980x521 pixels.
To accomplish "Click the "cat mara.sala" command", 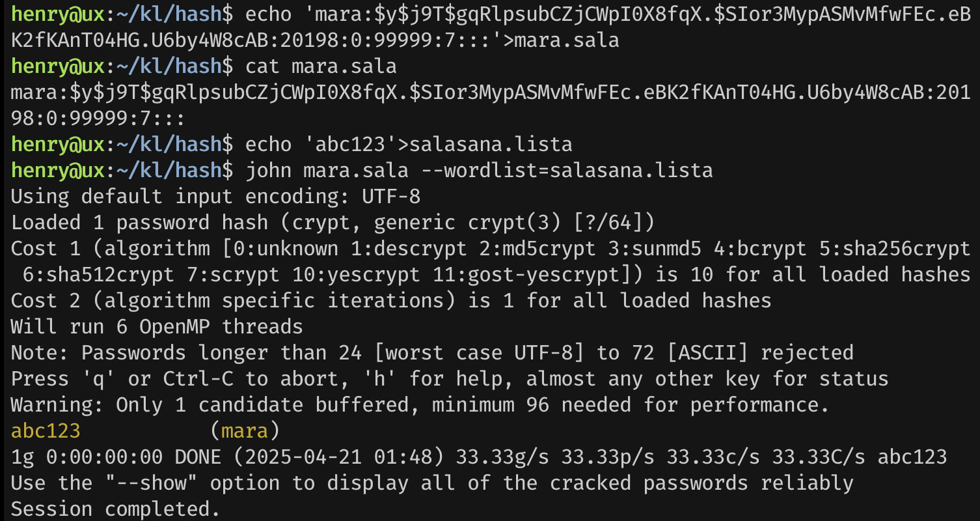I will point(321,66).
